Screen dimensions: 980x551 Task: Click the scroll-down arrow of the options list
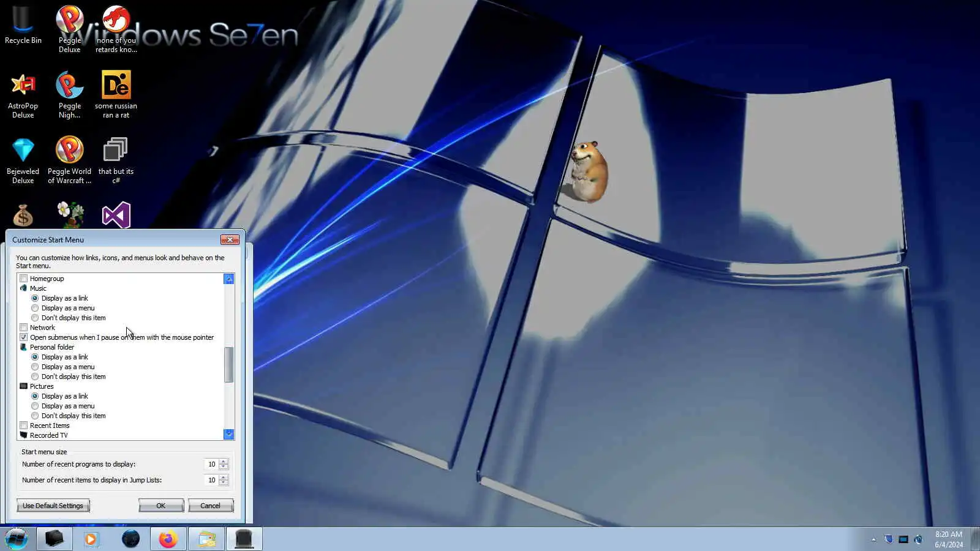229,434
